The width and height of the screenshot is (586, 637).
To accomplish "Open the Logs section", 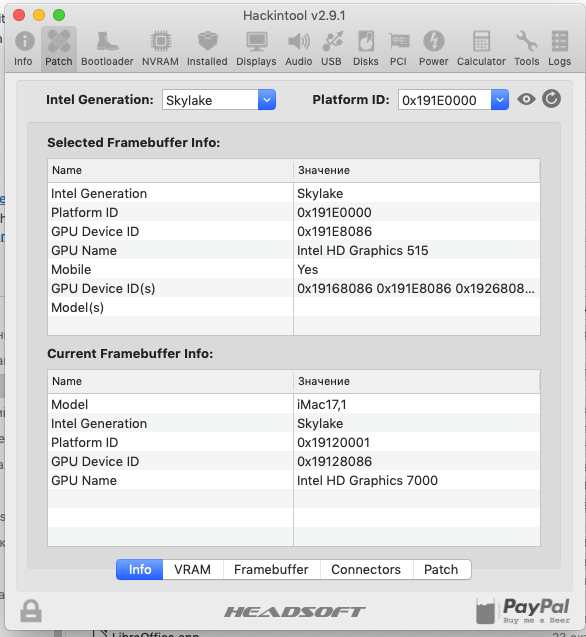I will pyautogui.click(x=560, y=49).
